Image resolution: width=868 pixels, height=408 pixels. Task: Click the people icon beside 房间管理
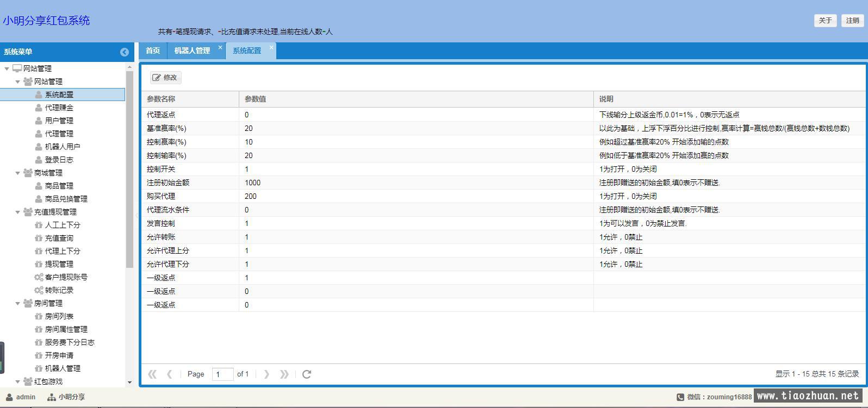point(28,303)
